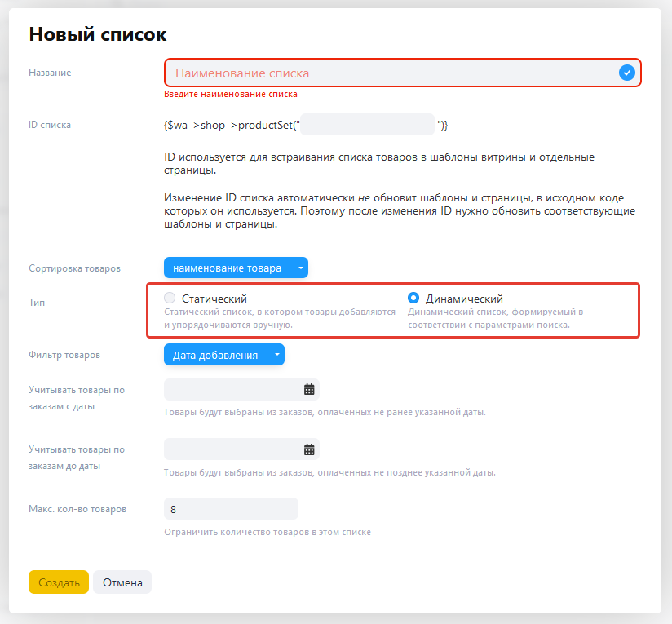Click the blue checkmark icon in name field

point(626,73)
